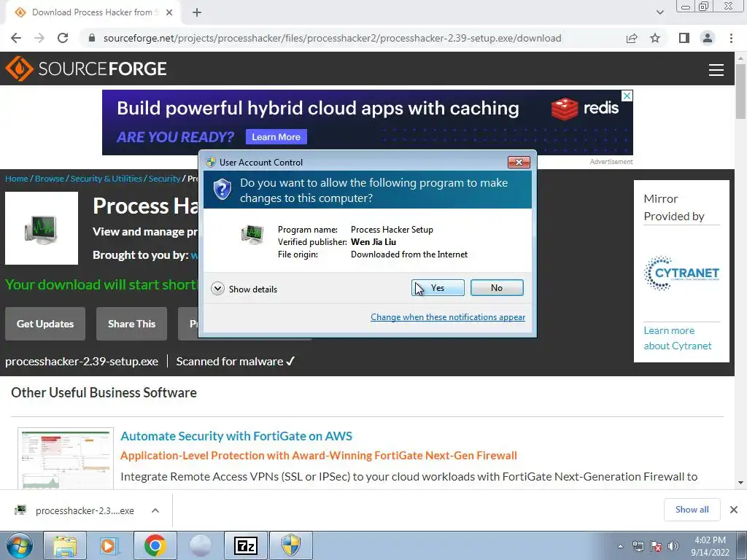The image size is (747, 560).
Task: Close the Download Process Hacker tab
Action: click(169, 12)
